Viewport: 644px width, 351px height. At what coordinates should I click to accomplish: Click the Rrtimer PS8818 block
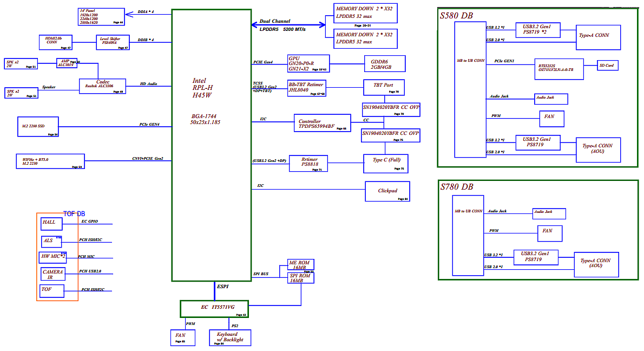pos(308,163)
